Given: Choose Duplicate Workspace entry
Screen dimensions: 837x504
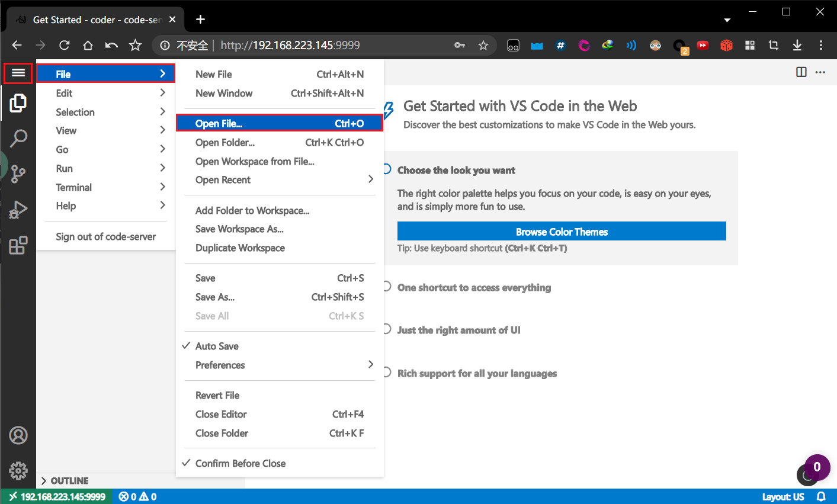Looking at the screenshot, I should tap(280, 248).
